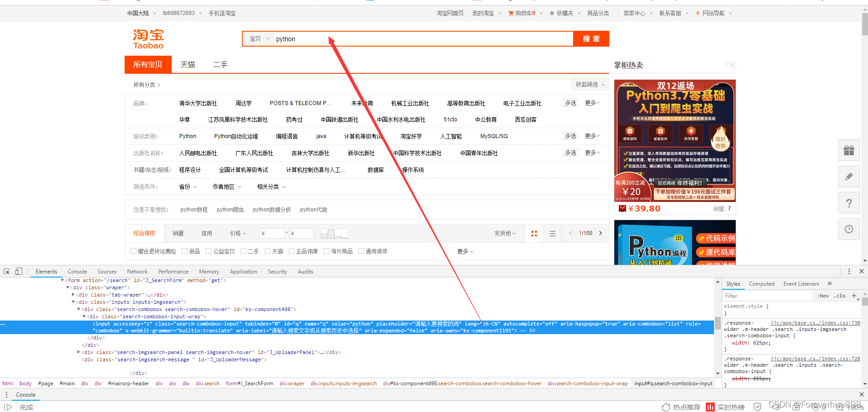Open the DevTools three-dot menu
This screenshot has height=412, width=868.
click(x=849, y=271)
